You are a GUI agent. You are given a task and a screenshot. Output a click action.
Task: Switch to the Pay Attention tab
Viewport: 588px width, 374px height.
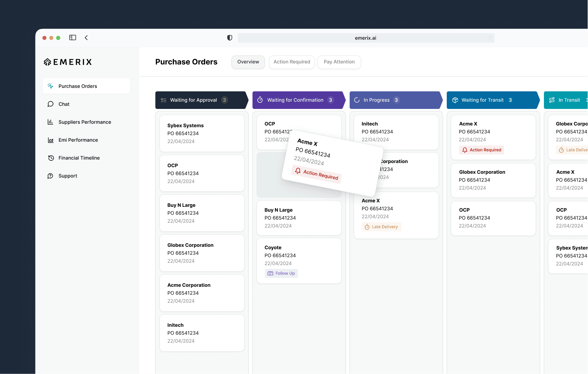[339, 62]
